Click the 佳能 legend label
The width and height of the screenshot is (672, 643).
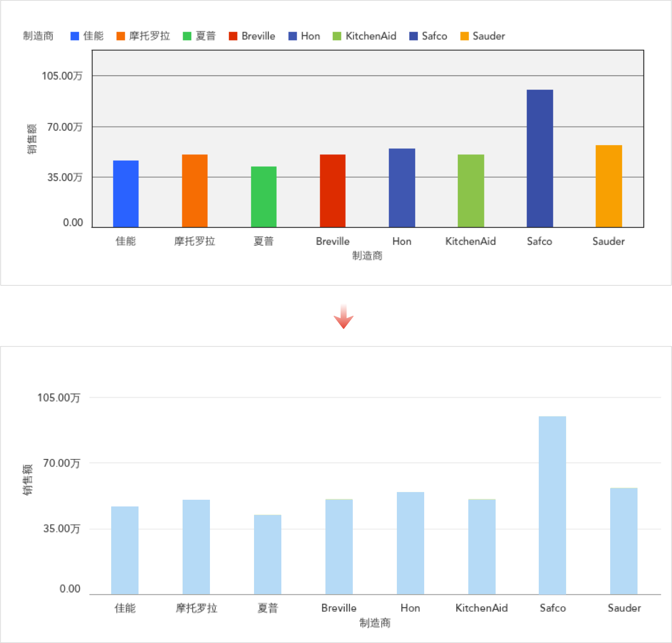tap(93, 36)
